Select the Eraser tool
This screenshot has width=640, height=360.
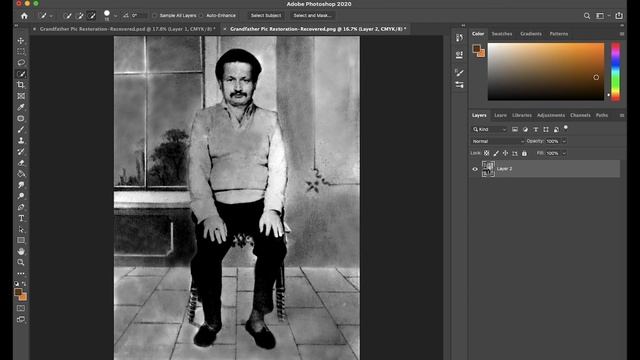21,163
